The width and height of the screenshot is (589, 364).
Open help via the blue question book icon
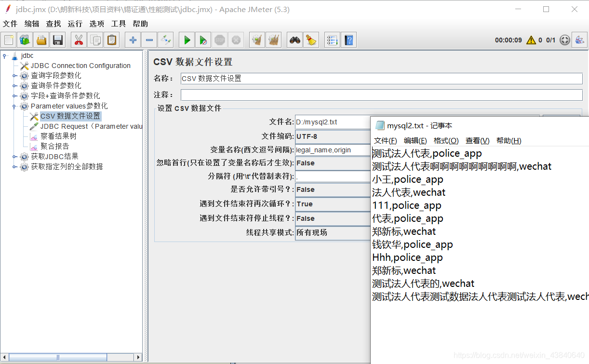tap(349, 40)
